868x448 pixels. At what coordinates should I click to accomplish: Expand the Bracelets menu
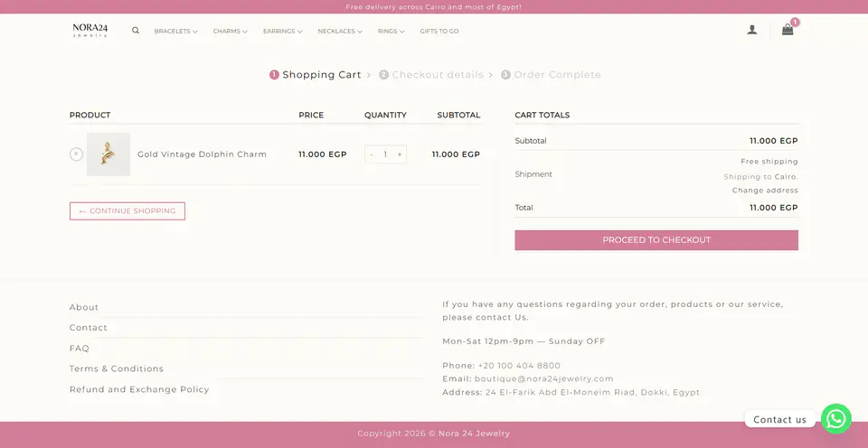(175, 31)
